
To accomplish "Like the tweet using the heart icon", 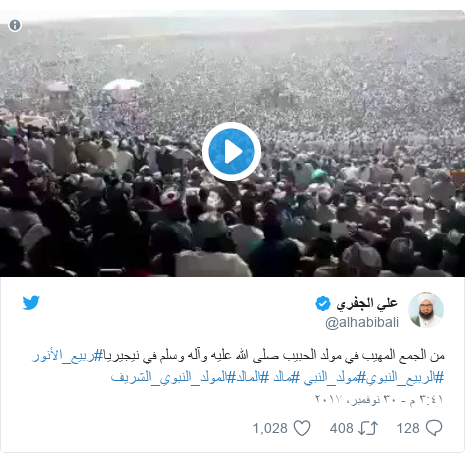I will pos(302,428).
